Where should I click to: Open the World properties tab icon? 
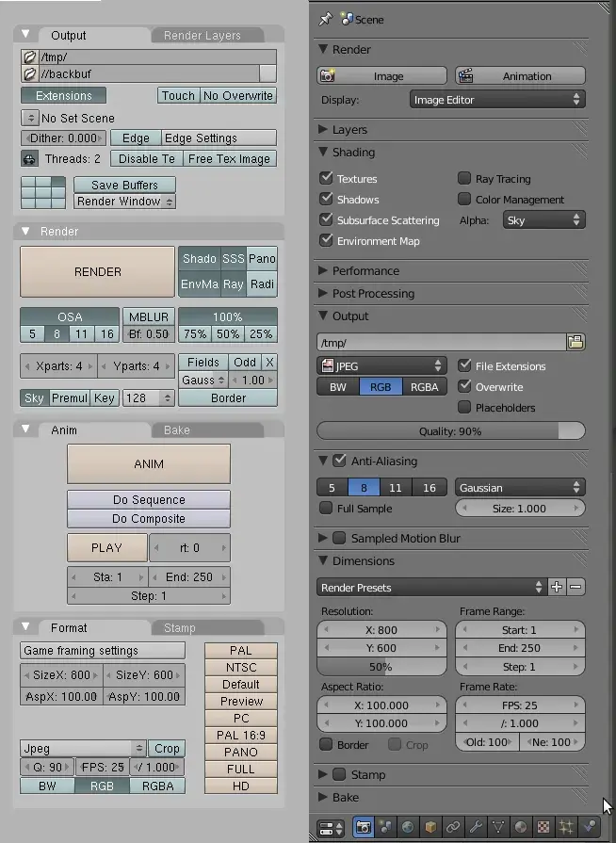coord(408,827)
